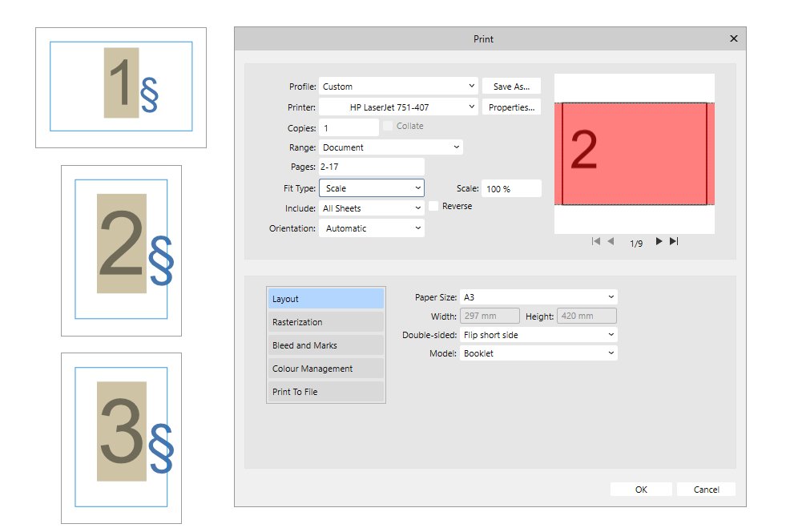The height and width of the screenshot is (532, 786).
Task: Confirm printing with OK
Action: pyautogui.click(x=641, y=490)
